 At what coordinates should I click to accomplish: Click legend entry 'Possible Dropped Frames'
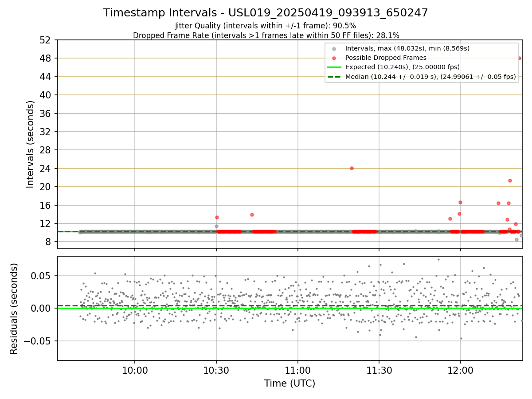click(386, 58)
